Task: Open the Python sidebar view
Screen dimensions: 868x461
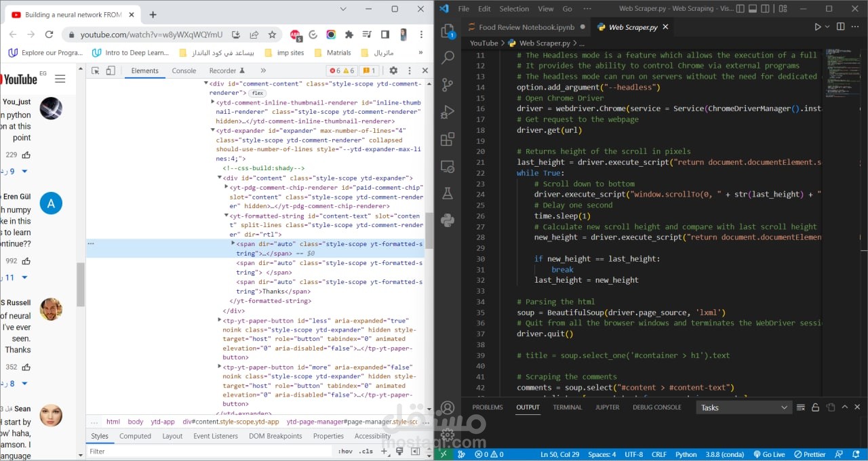Action: tap(448, 220)
